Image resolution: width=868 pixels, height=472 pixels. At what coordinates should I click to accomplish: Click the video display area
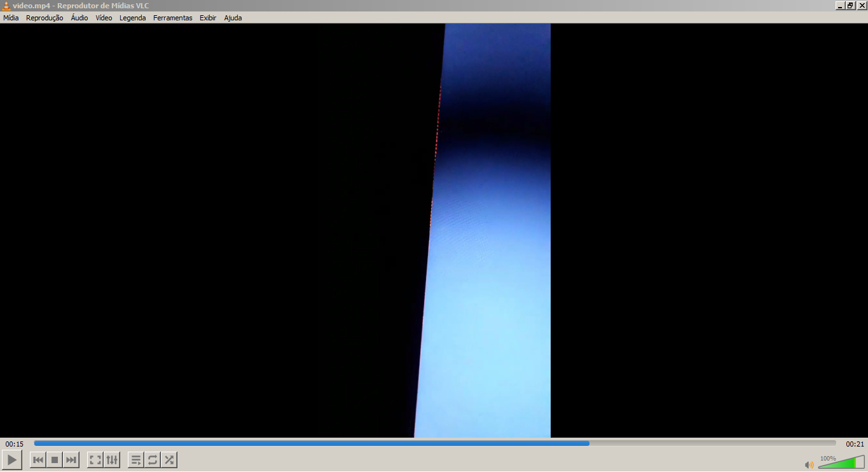(x=434, y=230)
